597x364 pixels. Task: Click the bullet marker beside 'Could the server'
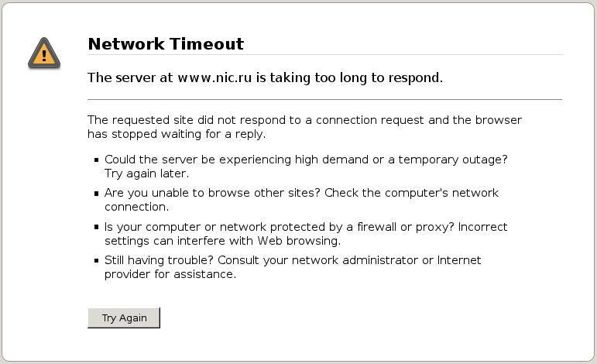(x=97, y=160)
